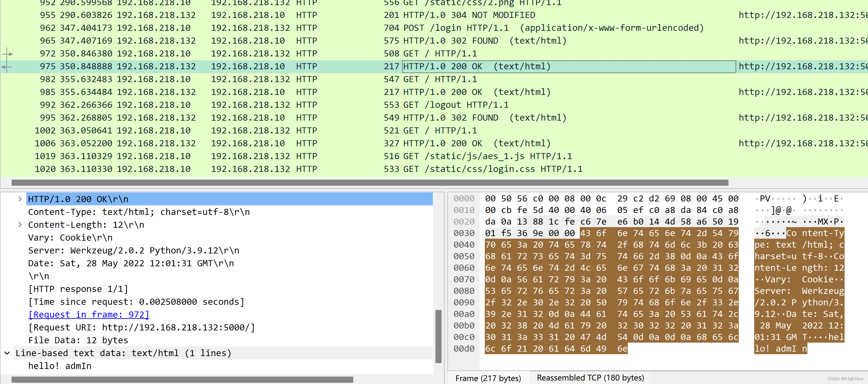
Task: Open the Request in frame: 972 link
Action: click(88, 315)
